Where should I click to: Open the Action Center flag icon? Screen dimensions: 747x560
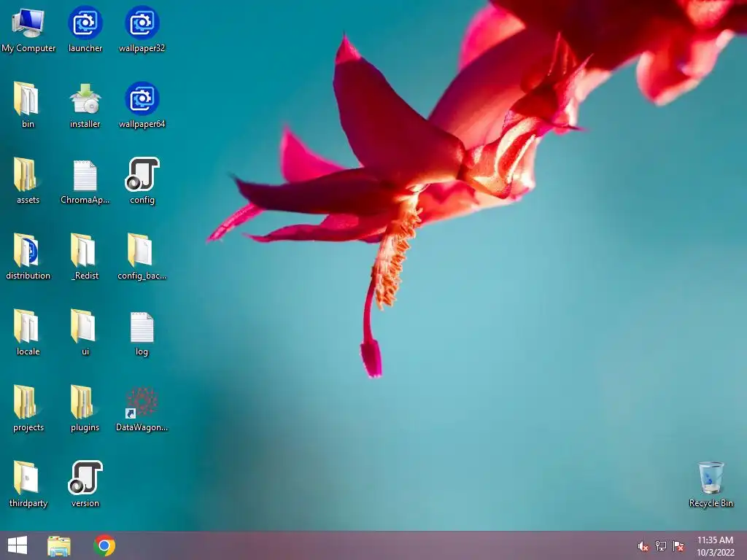pos(678,546)
